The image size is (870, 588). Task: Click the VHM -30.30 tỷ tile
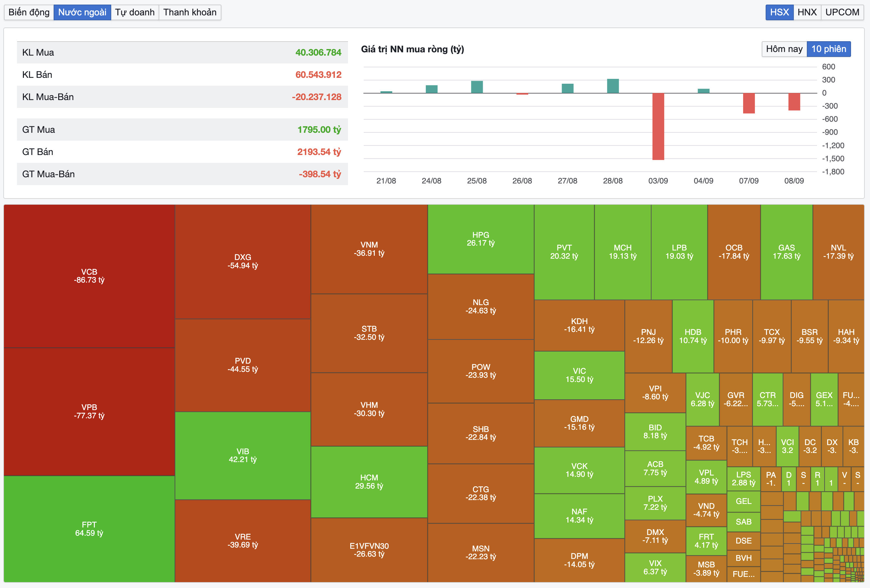point(369,409)
